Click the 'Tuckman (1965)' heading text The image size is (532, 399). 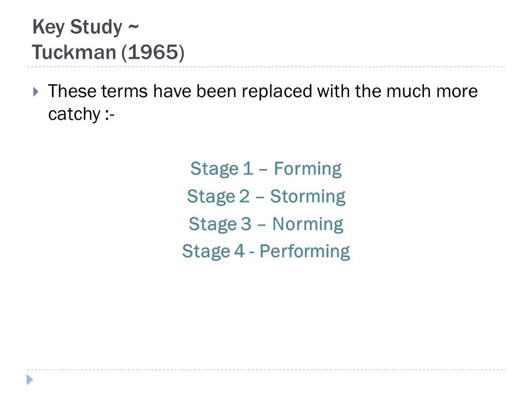click(x=108, y=52)
